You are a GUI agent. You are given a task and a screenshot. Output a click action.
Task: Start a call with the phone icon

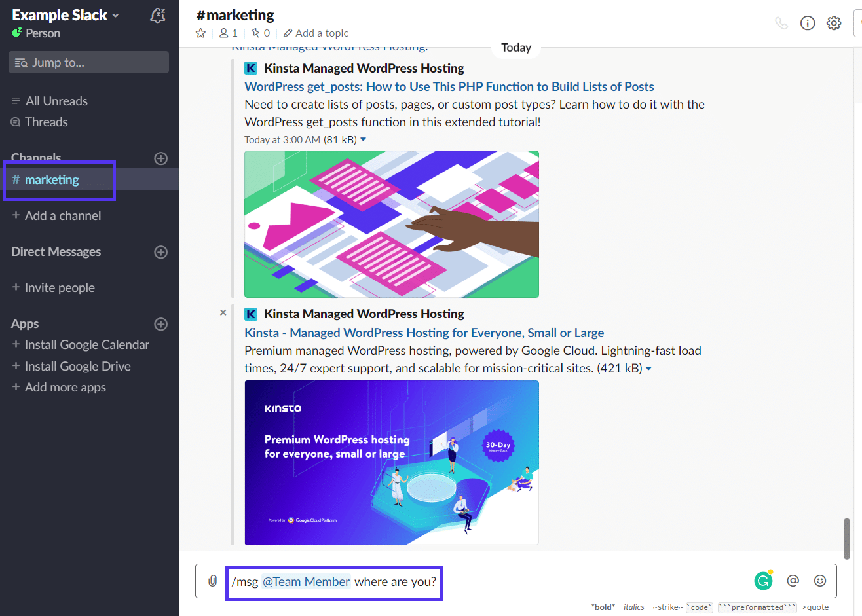pyautogui.click(x=781, y=22)
